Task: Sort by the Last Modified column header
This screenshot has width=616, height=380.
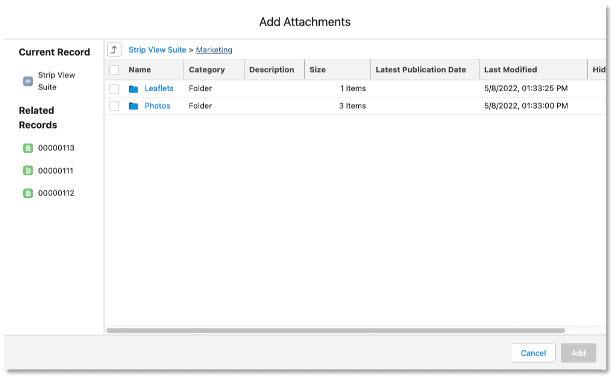Action: (510, 70)
